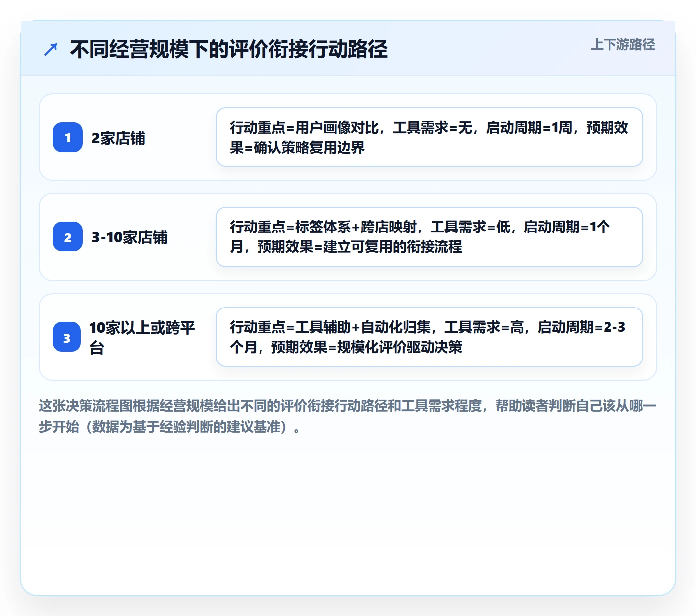The image size is (696, 616).
Task: Open the 工具辅助+自动化归集 action detail box
Action: pyautogui.click(x=430, y=337)
